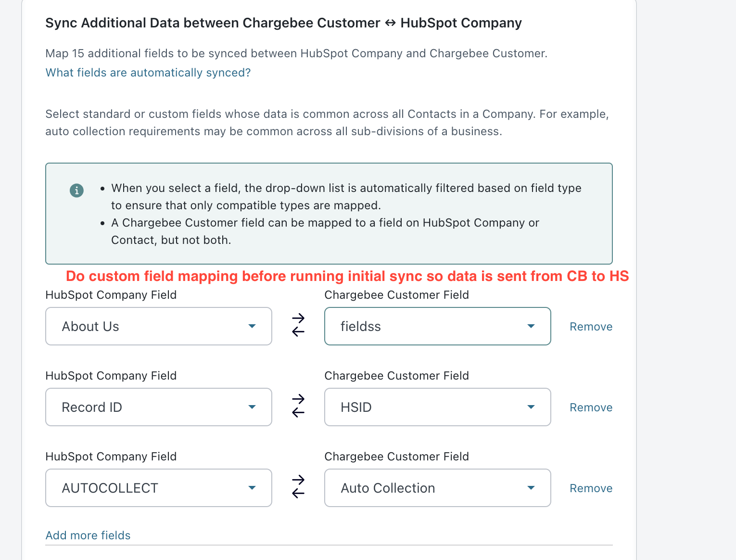Remove the About Us to fieldss mapping
This screenshot has height=560, width=736.
point(591,327)
